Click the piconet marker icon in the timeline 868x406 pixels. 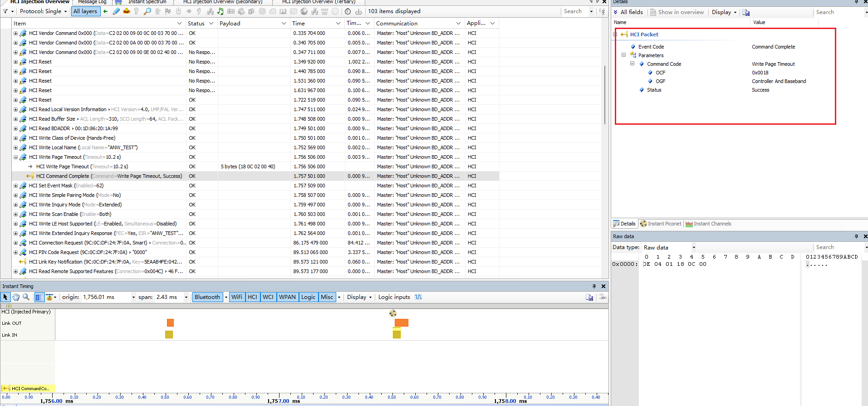point(393,313)
